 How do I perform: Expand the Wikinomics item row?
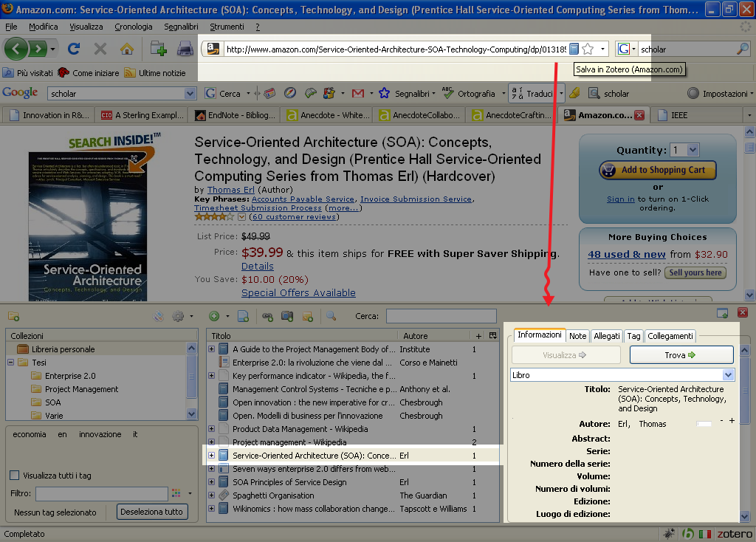click(211, 508)
